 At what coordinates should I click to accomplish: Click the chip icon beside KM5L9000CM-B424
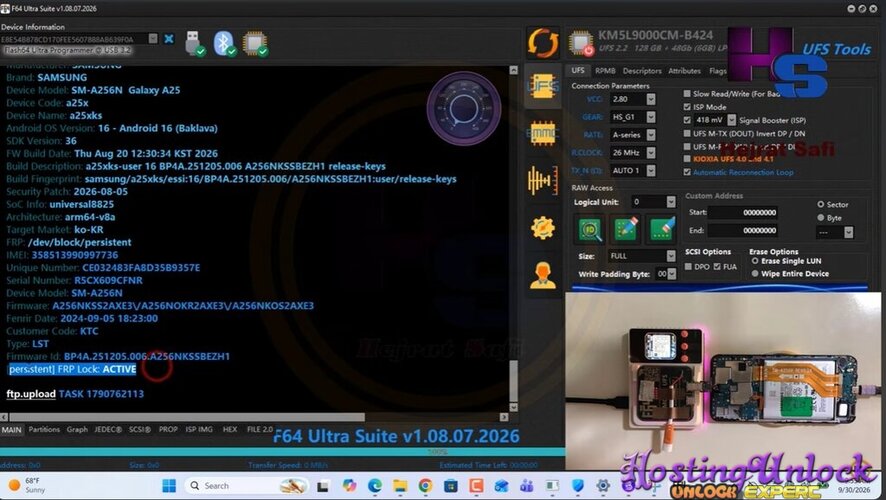coord(581,43)
